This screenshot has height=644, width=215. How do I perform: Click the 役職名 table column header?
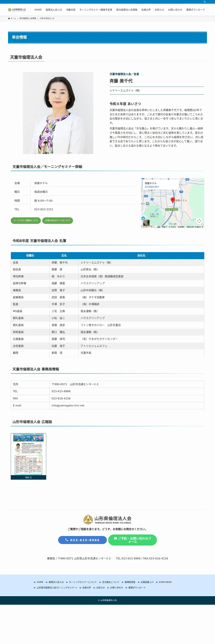[x=30, y=255]
